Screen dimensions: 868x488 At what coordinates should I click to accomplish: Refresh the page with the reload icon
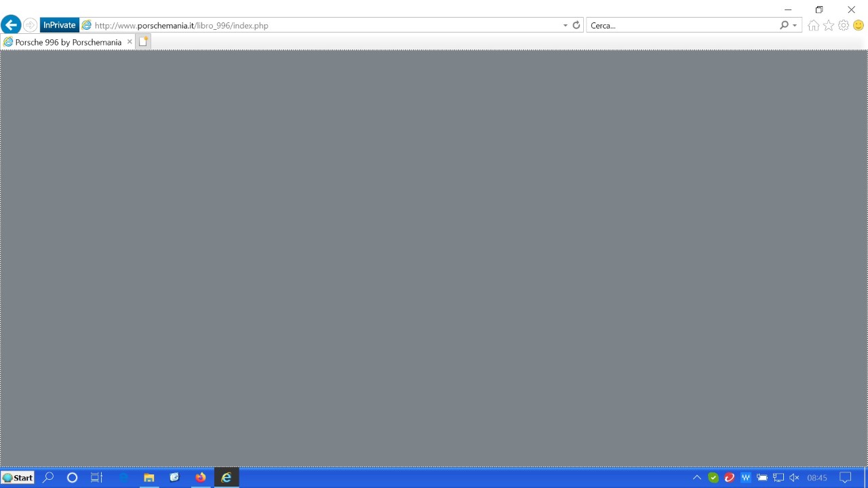coord(576,25)
